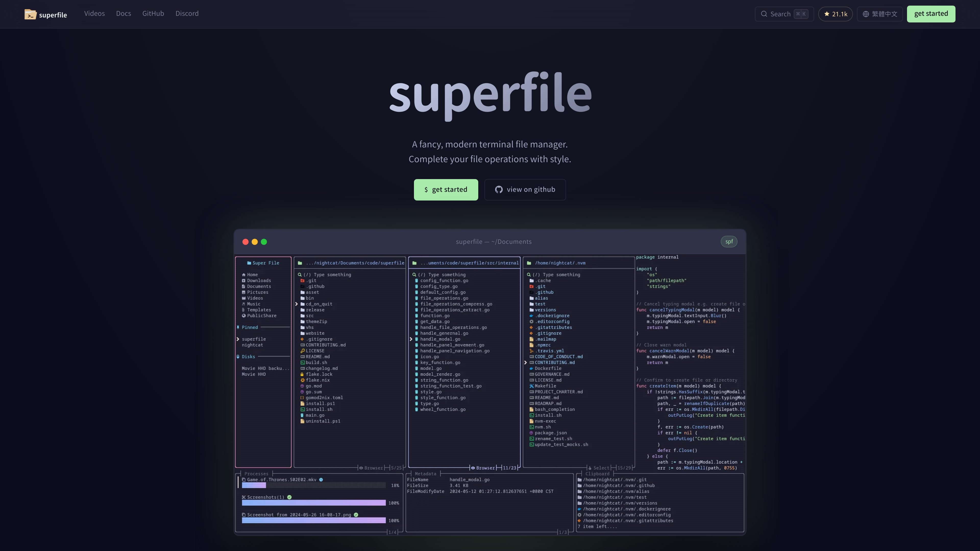The image size is (980, 551).
Task: Click the .editorconfig gear icon
Action: pos(531,322)
